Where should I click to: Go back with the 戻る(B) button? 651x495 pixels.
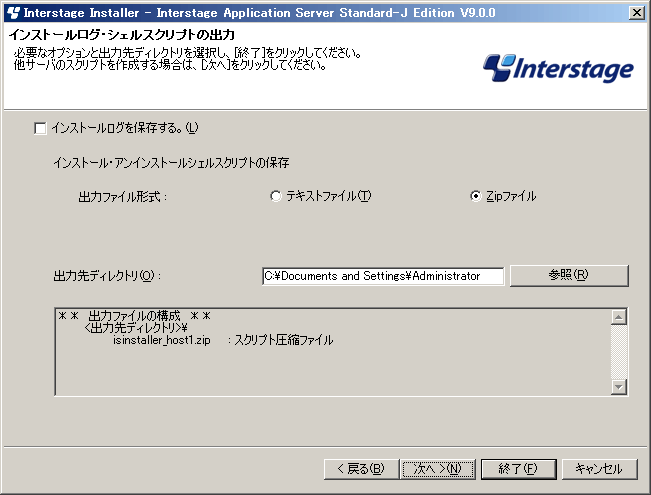click(x=361, y=469)
